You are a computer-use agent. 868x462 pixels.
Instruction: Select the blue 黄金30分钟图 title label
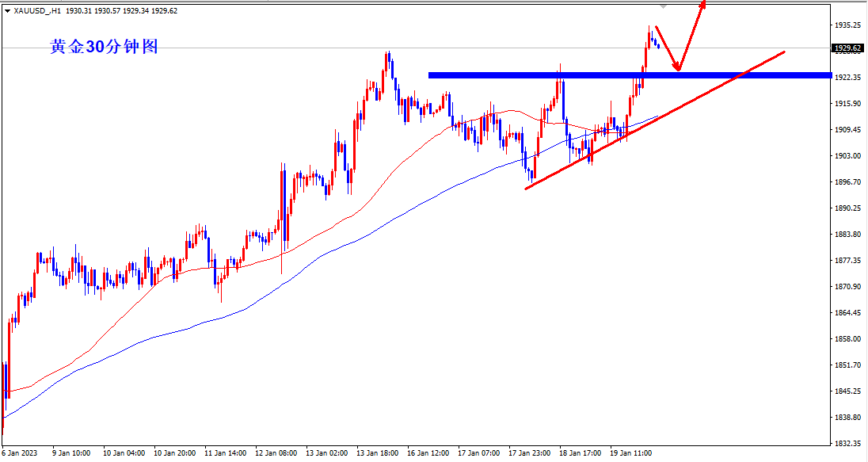[104, 47]
